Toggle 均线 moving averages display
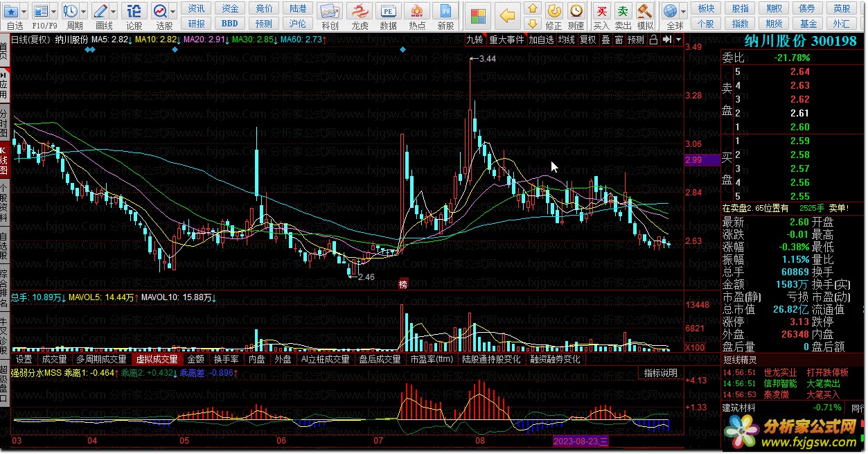The image size is (868, 454). (x=567, y=40)
